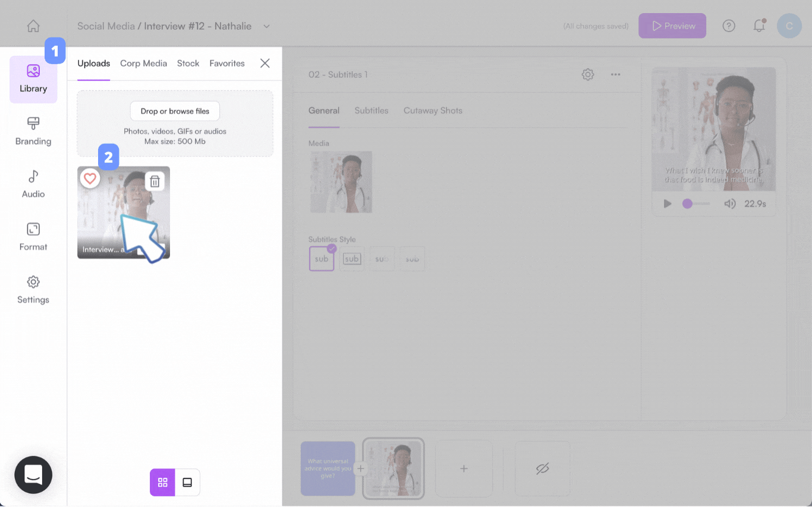Select the doctor subtitles scene in timeline

tap(394, 469)
